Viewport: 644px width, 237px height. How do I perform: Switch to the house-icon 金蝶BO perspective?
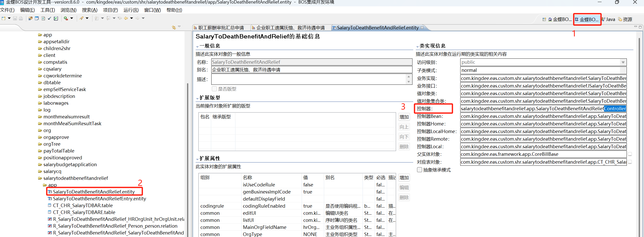point(560,19)
